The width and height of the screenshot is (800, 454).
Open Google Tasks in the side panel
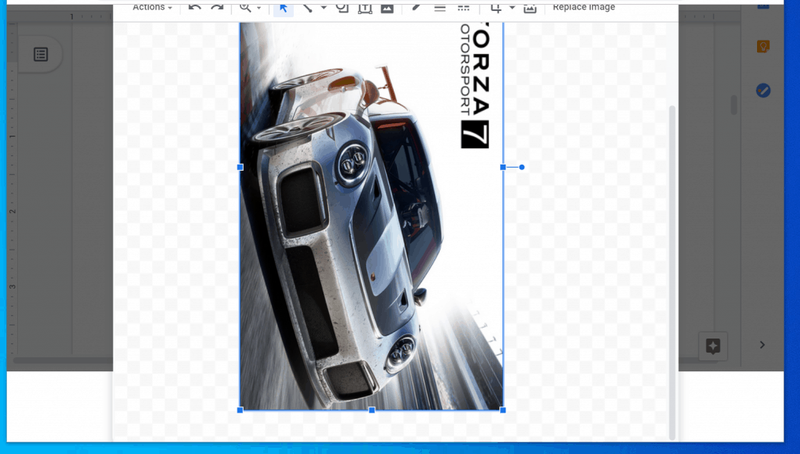pos(763,91)
